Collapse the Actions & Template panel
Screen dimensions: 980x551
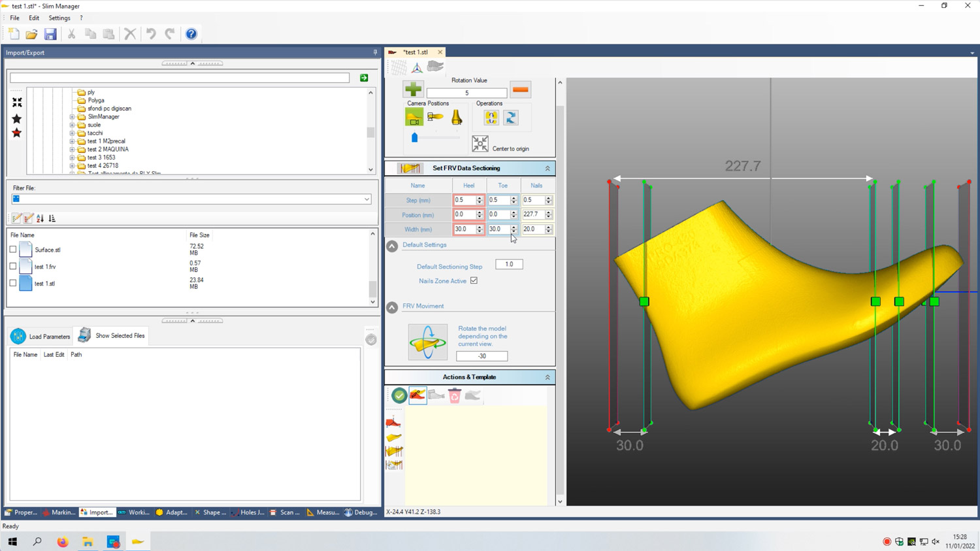[547, 377]
